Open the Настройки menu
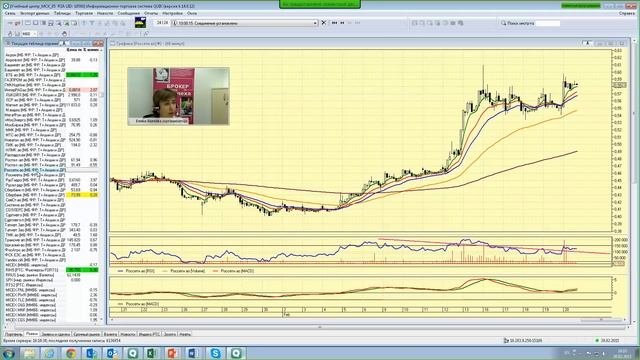The width and height of the screenshot is (640, 360). pos(172,13)
